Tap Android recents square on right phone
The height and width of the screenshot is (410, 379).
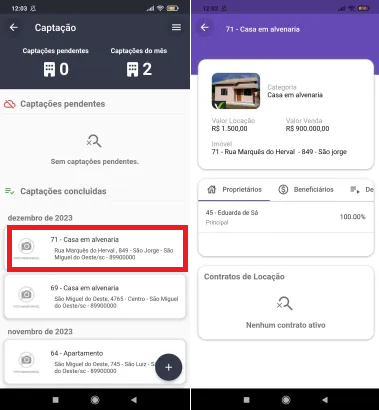pyautogui.click(x=247, y=400)
